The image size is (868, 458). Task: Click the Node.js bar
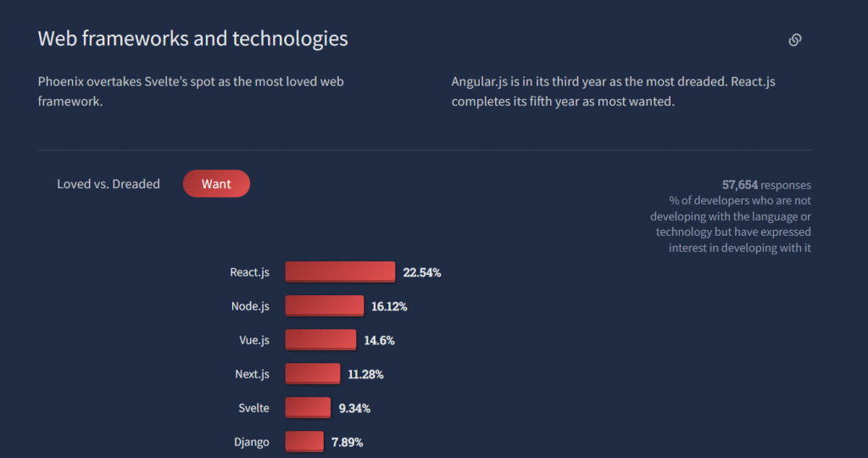pyautogui.click(x=325, y=305)
